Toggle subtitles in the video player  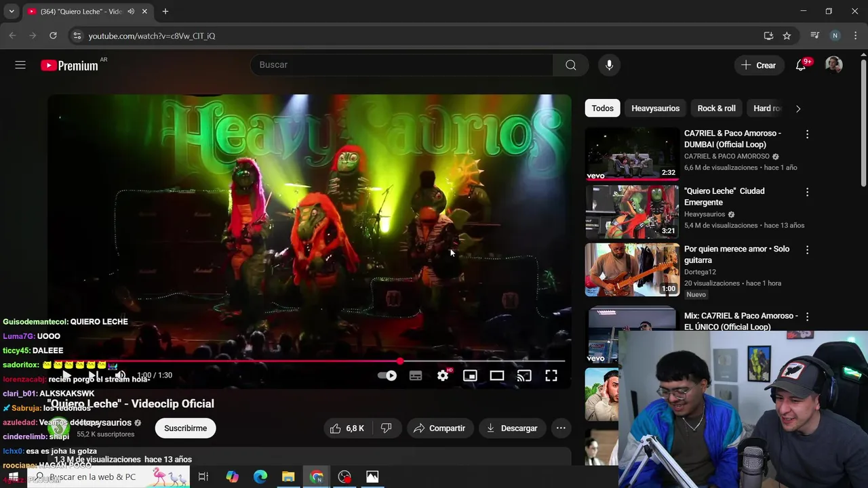[416, 375]
